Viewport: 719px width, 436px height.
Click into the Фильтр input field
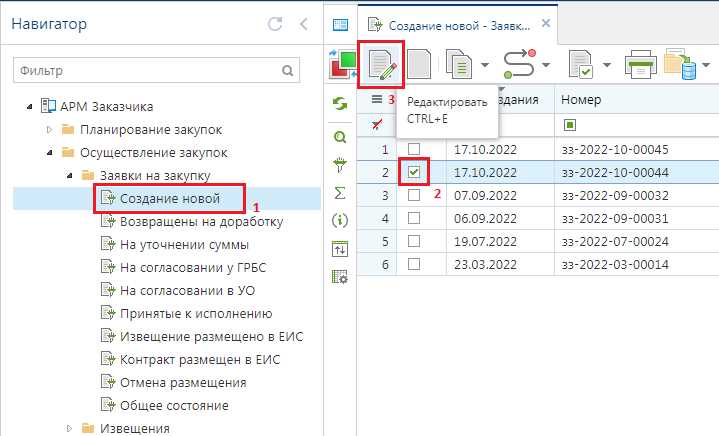coord(156,70)
